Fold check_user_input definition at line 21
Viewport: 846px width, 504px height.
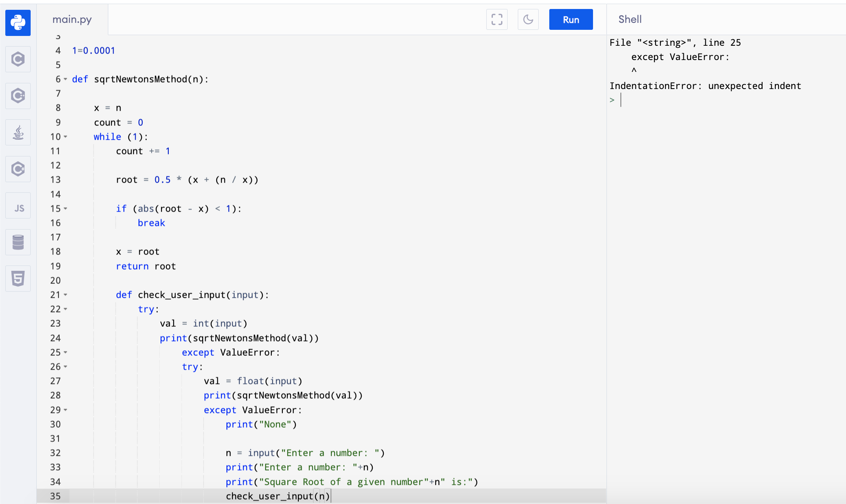point(65,295)
